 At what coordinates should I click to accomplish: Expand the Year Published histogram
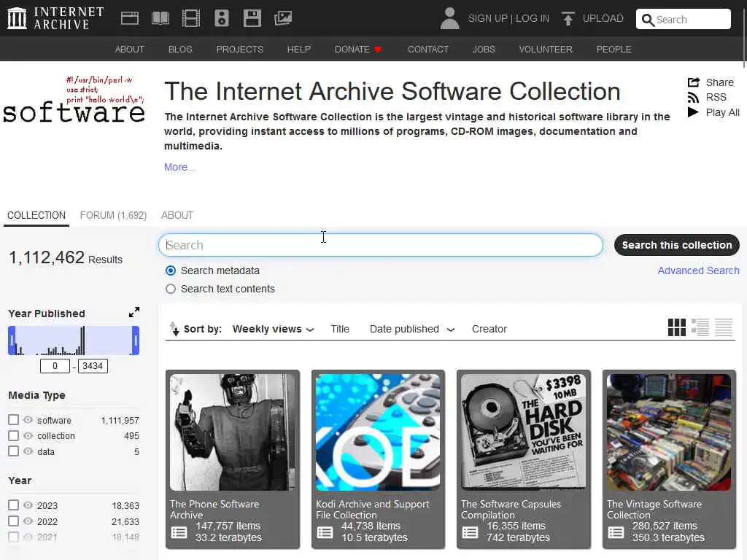(x=134, y=312)
